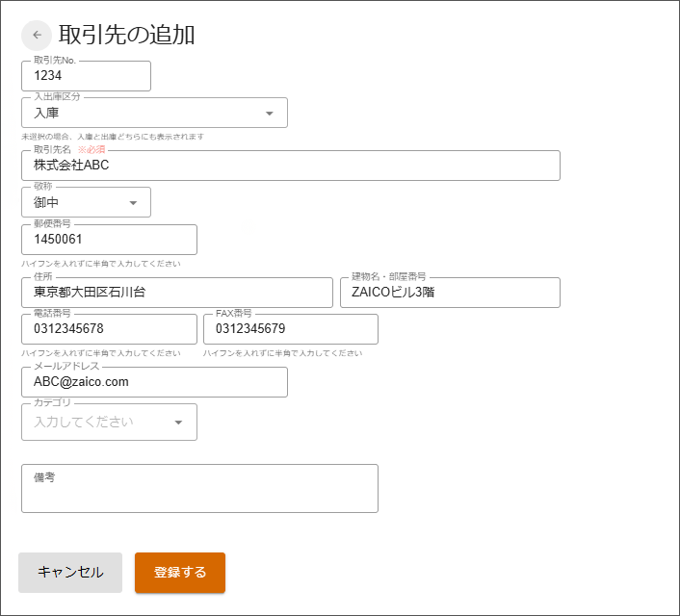Click into the 備考 text area

[x=199, y=489]
